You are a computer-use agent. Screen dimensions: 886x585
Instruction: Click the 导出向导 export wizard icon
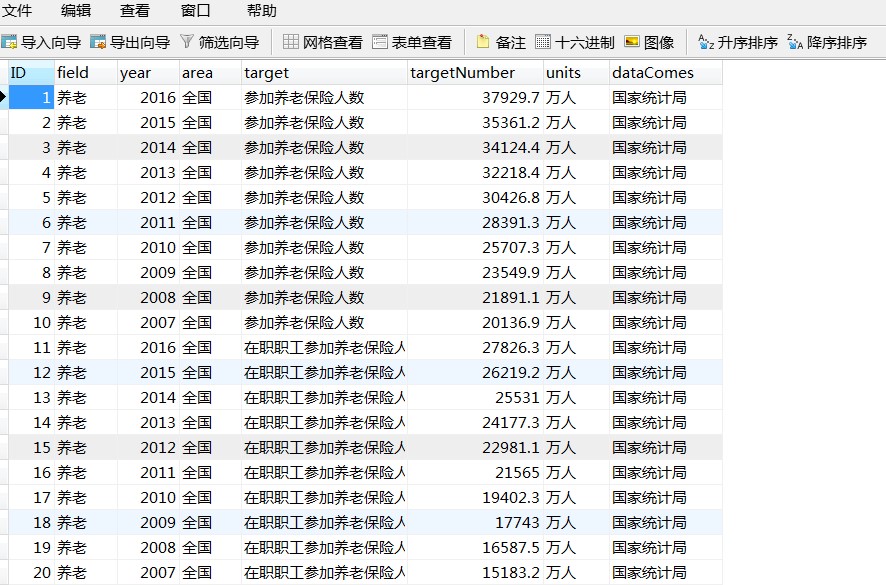tap(98, 42)
